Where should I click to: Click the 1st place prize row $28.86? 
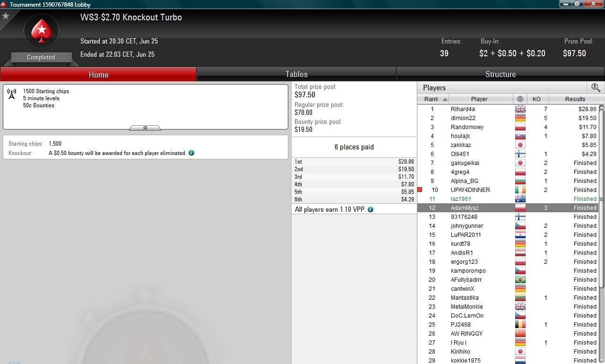click(354, 162)
